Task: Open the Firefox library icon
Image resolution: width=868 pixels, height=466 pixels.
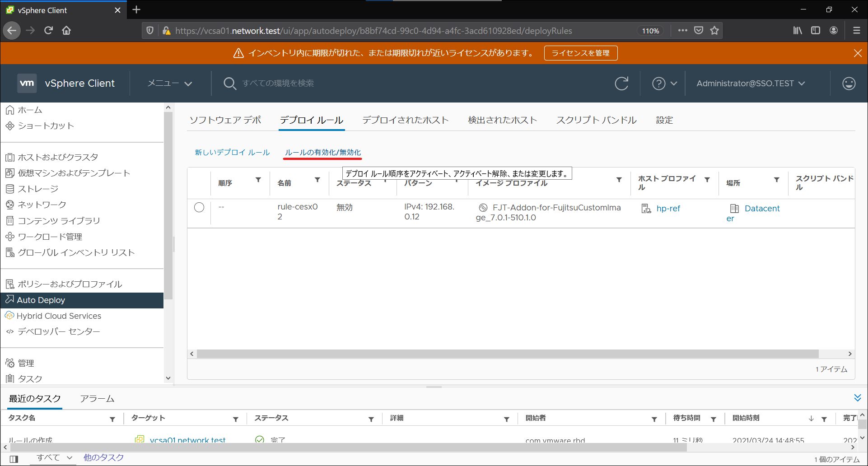Action: 798,31
